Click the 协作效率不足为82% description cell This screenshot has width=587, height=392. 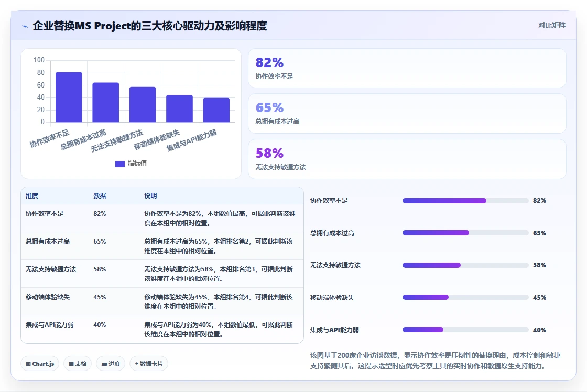(x=220, y=219)
